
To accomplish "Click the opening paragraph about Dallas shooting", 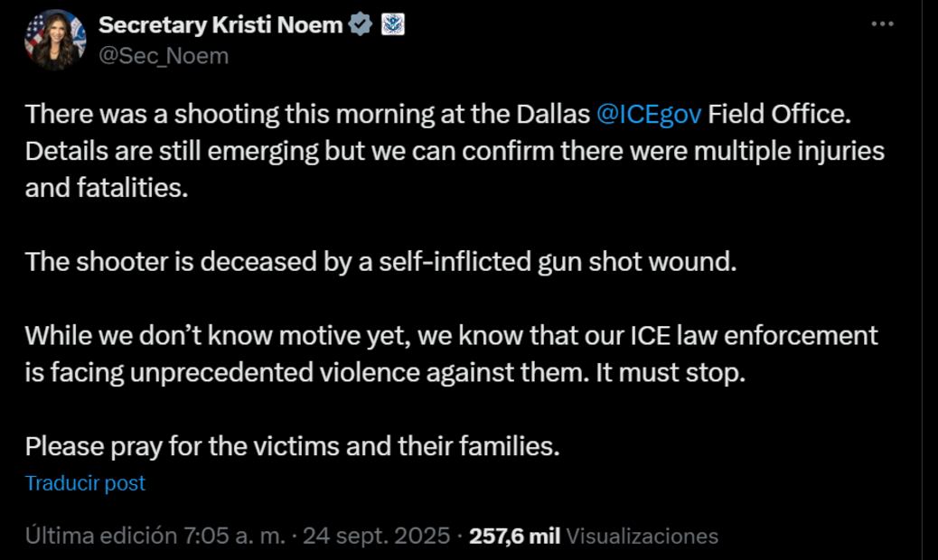I will click(307, 116).
